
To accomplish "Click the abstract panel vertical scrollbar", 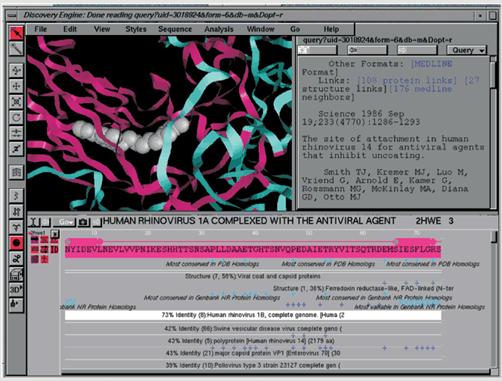I will pos(493,133).
